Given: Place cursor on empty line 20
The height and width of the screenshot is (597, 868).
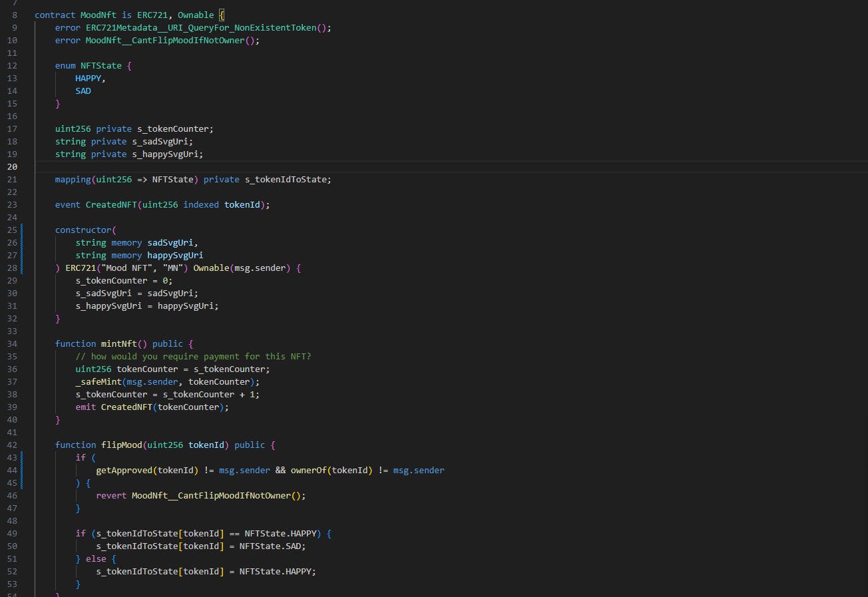Looking at the screenshot, I should (266, 166).
